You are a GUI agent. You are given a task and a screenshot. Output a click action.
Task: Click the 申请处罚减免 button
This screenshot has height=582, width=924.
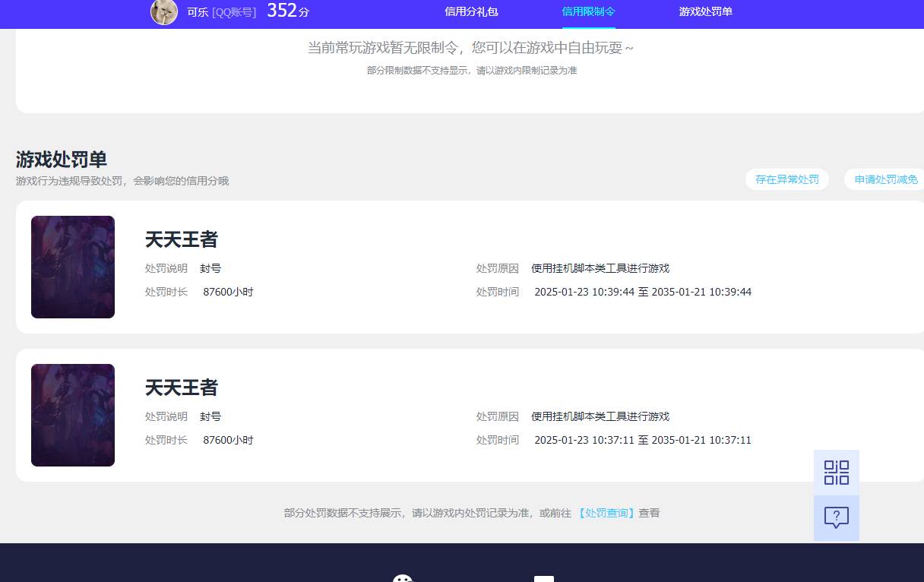[x=886, y=179]
